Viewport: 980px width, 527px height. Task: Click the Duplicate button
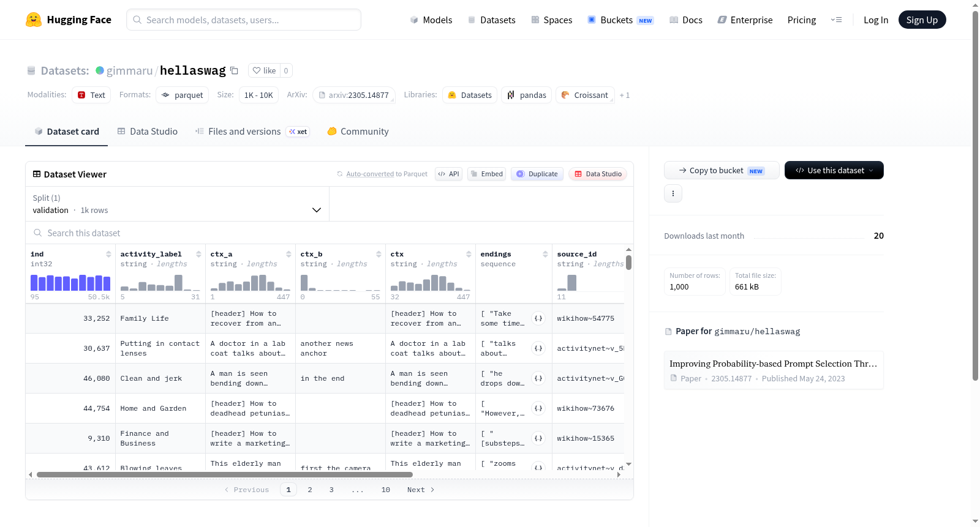(537, 174)
